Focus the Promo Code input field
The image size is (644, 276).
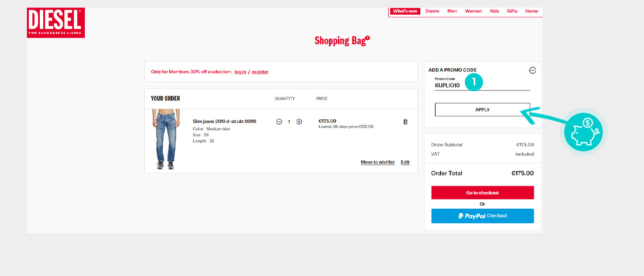coord(482,85)
